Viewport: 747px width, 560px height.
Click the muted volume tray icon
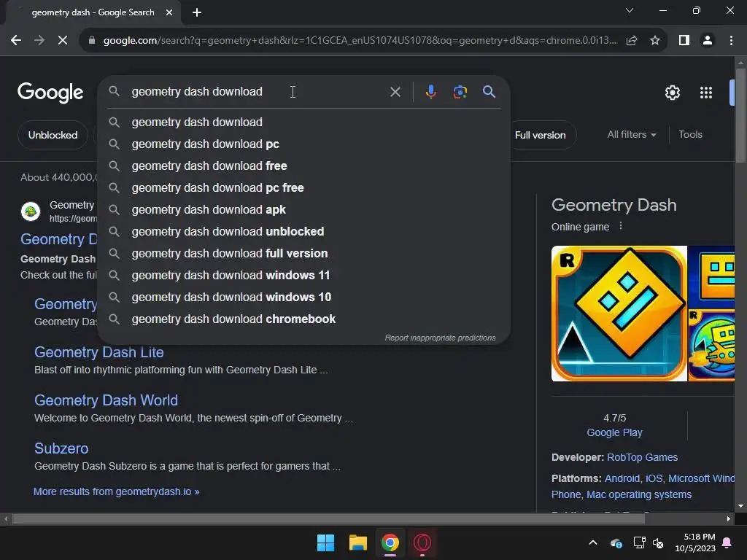[x=659, y=542]
